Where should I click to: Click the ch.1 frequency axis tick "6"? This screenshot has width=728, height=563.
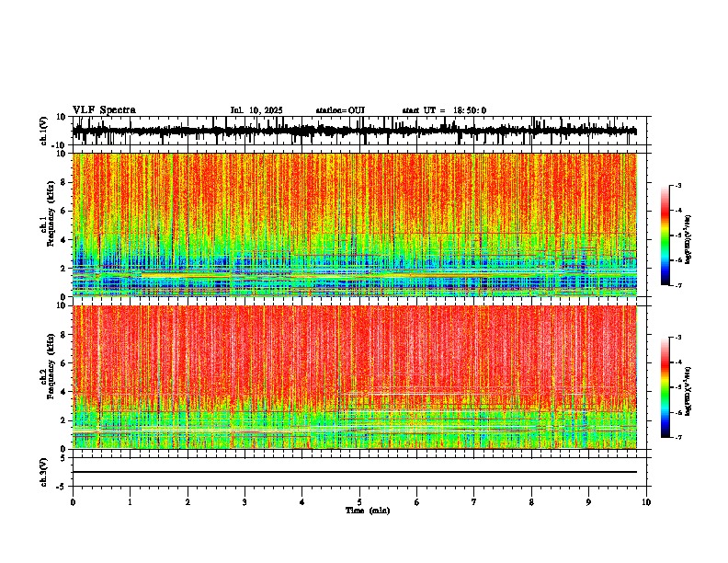point(64,212)
